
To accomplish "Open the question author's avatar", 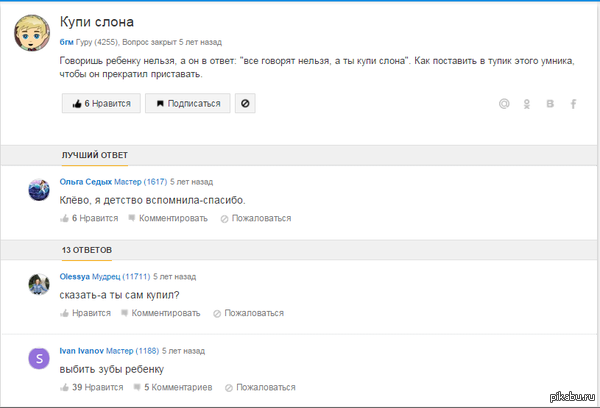I will (32, 33).
